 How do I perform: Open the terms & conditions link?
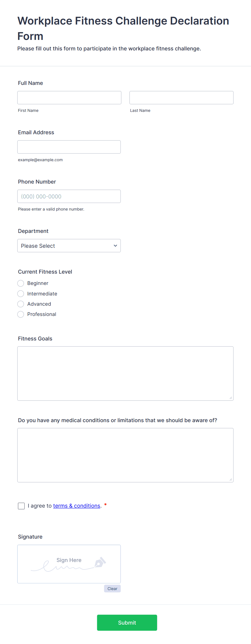coord(77,506)
